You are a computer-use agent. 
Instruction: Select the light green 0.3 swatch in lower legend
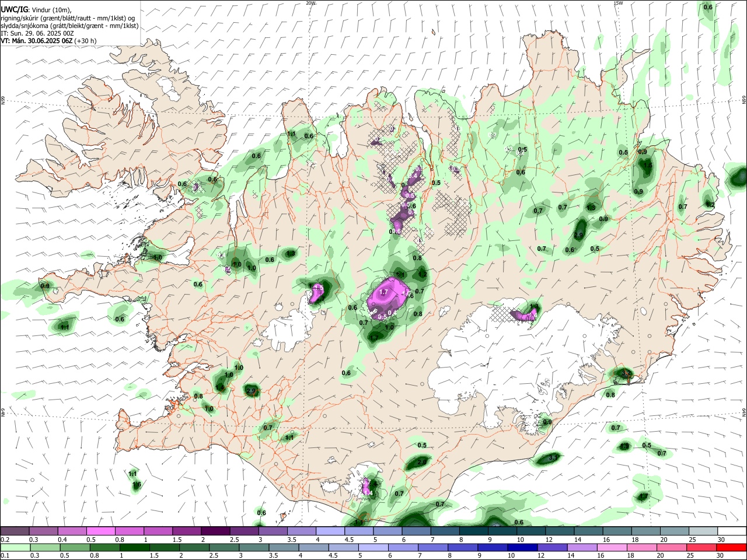tap(44, 547)
